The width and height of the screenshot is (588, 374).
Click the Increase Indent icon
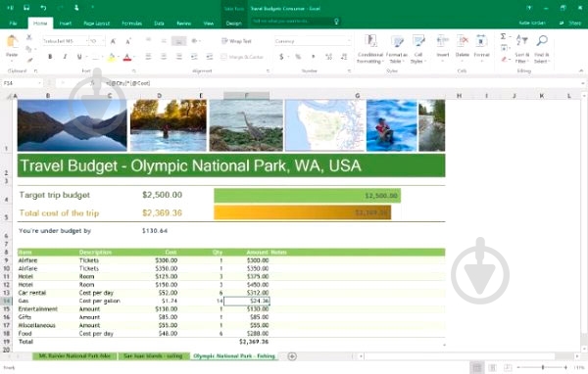(210, 57)
